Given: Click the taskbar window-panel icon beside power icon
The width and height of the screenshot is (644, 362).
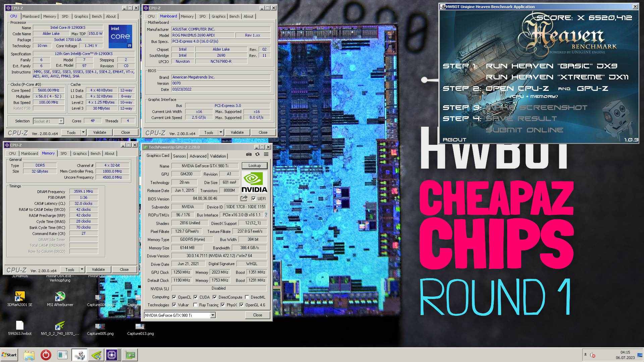Looking at the screenshot, I should click(x=62, y=355).
